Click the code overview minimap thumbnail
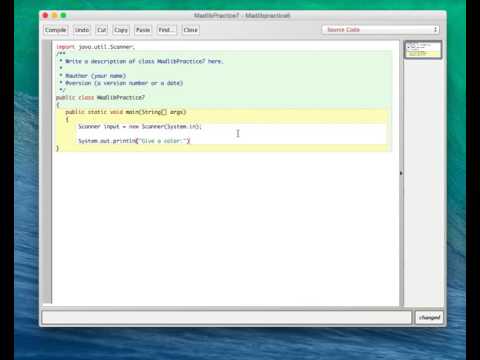The image size is (480, 360). click(x=423, y=50)
